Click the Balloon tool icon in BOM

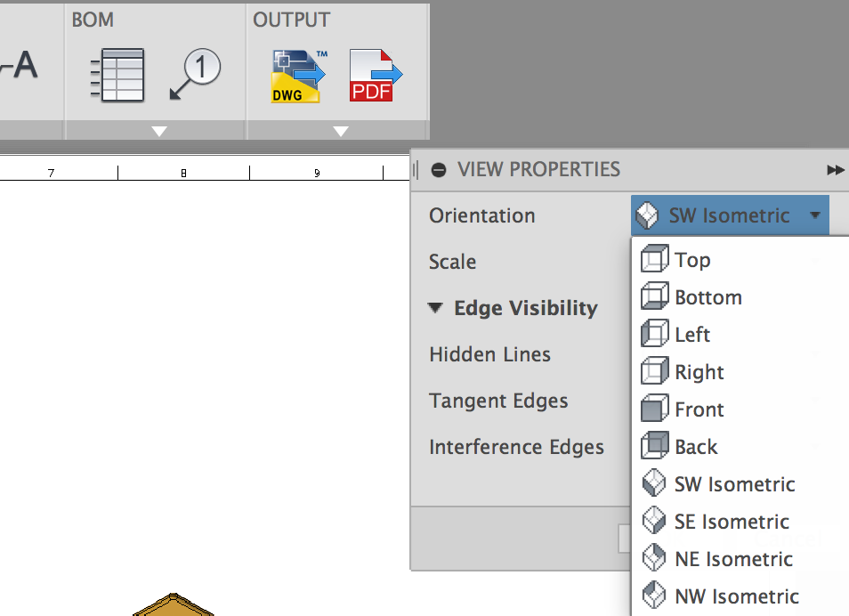(x=196, y=74)
